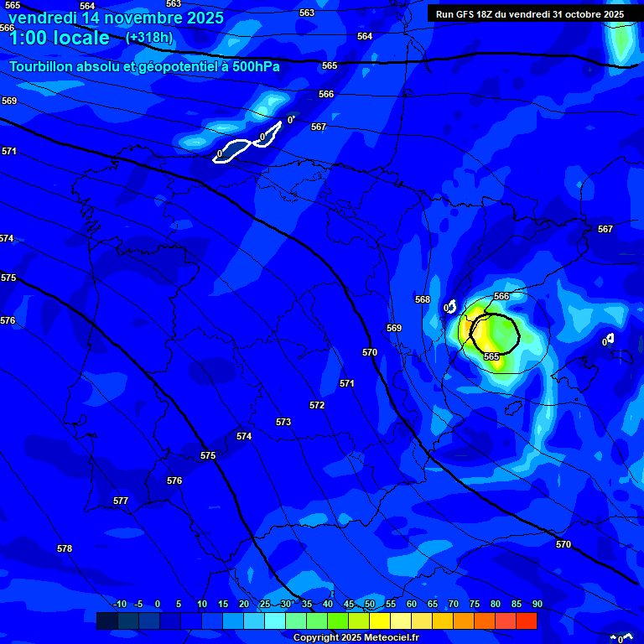The height and width of the screenshot is (644, 644).
Task: Click the 578 contour label at bottom left
Action: pyautogui.click(x=65, y=548)
